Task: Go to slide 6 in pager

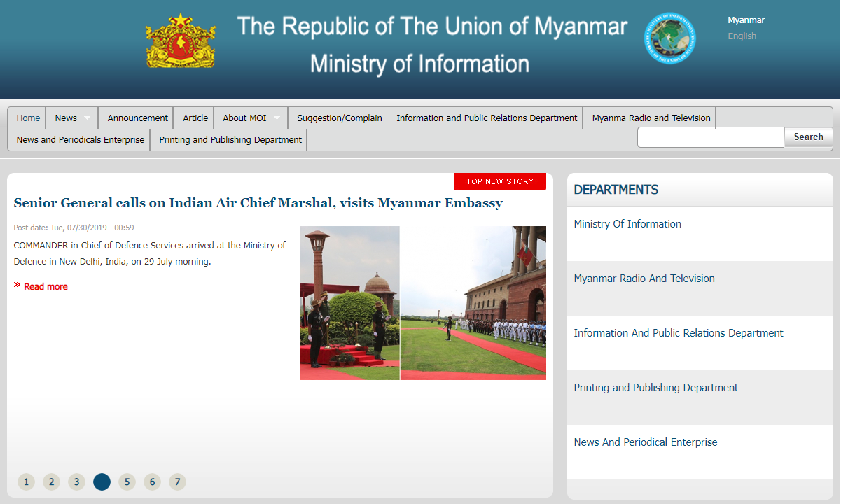Action: pyautogui.click(x=152, y=482)
